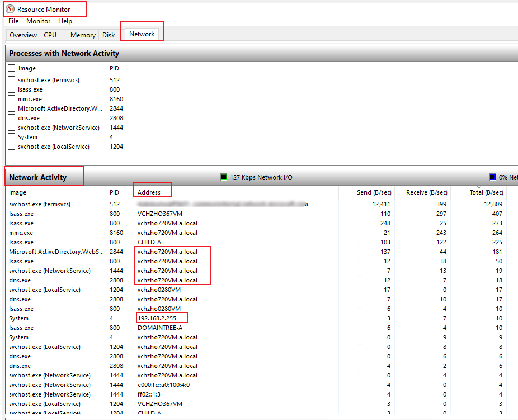Switch to the CPU tab
The width and height of the screenshot is (518, 420).
pyautogui.click(x=50, y=35)
